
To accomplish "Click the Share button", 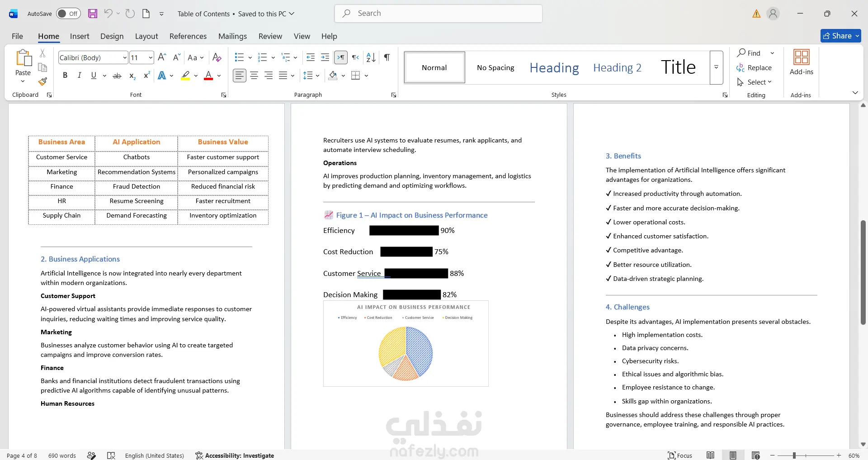I will (840, 36).
